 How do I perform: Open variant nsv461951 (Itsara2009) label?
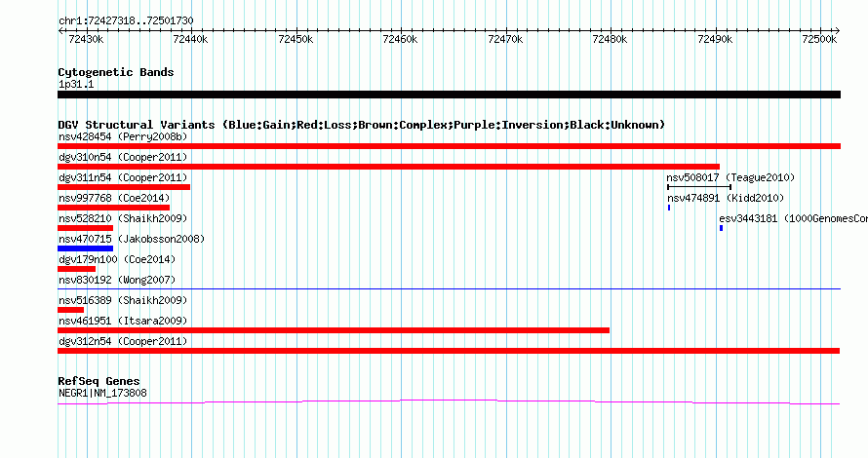coord(123,321)
